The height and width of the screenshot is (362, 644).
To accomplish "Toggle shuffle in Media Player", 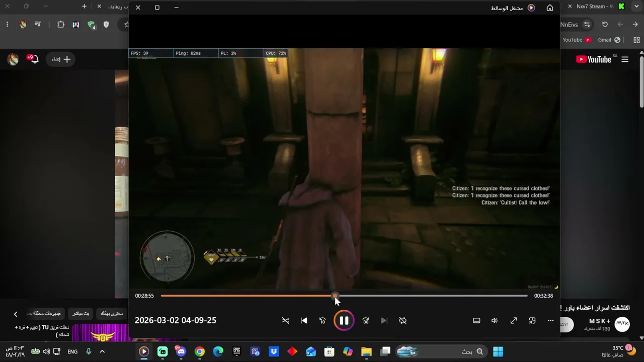I will 285,320.
